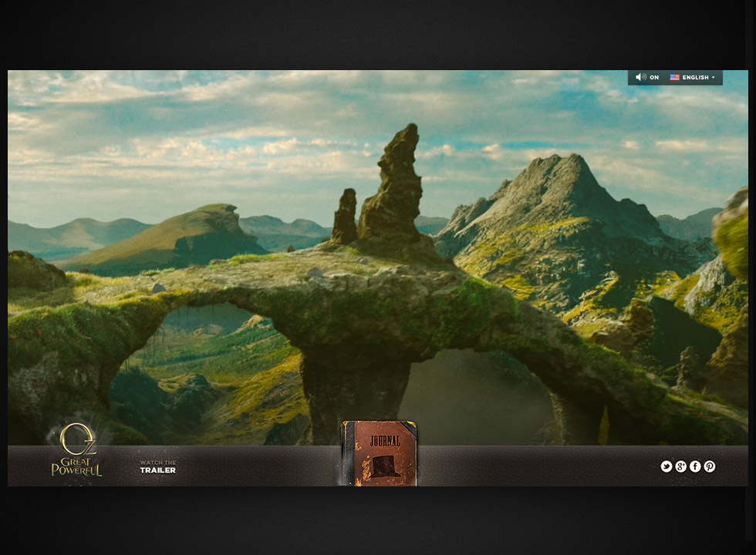
Task: Click the speaker sound icon
Action: [640, 78]
